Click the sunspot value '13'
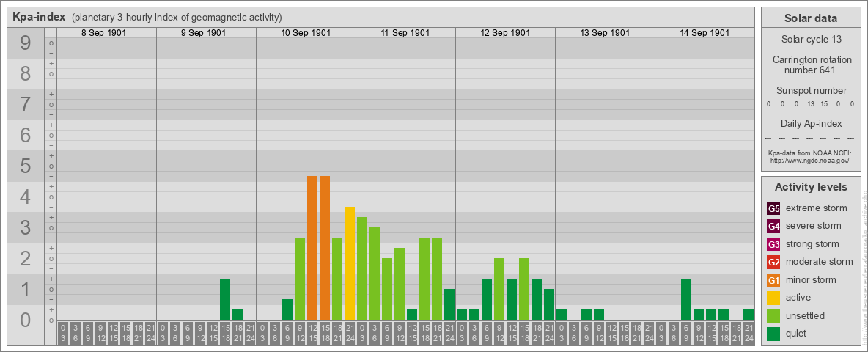Image resolution: width=868 pixels, height=352 pixels. pos(810,104)
